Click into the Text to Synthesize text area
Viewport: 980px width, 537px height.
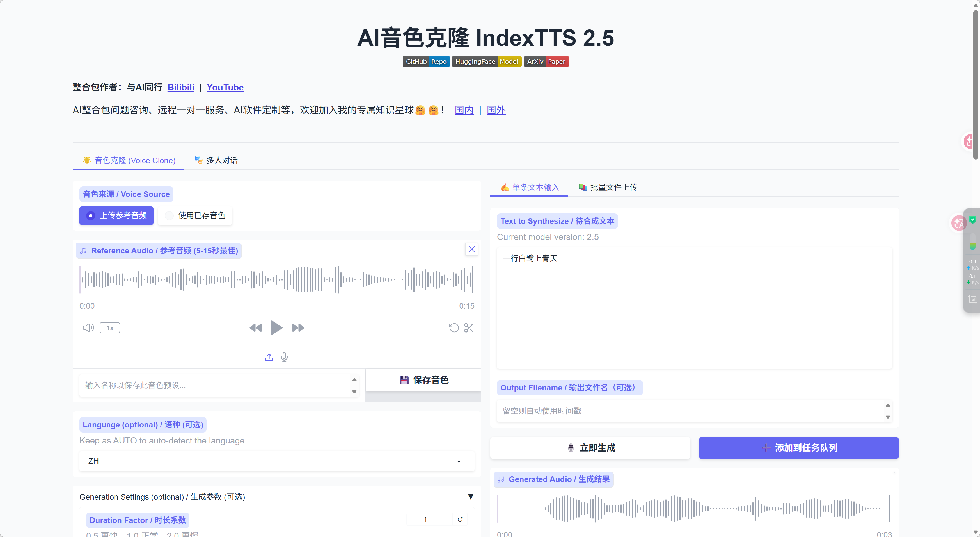[x=694, y=308]
